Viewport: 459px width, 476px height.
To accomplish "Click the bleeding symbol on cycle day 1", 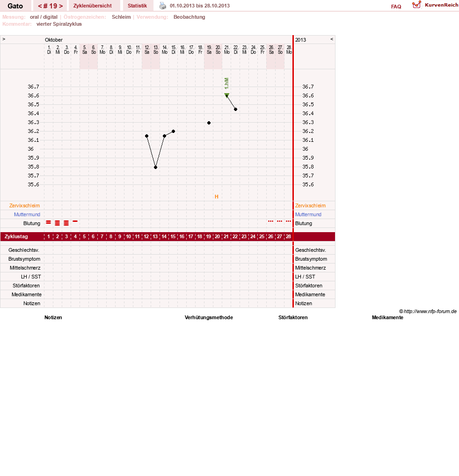I will tap(48, 222).
